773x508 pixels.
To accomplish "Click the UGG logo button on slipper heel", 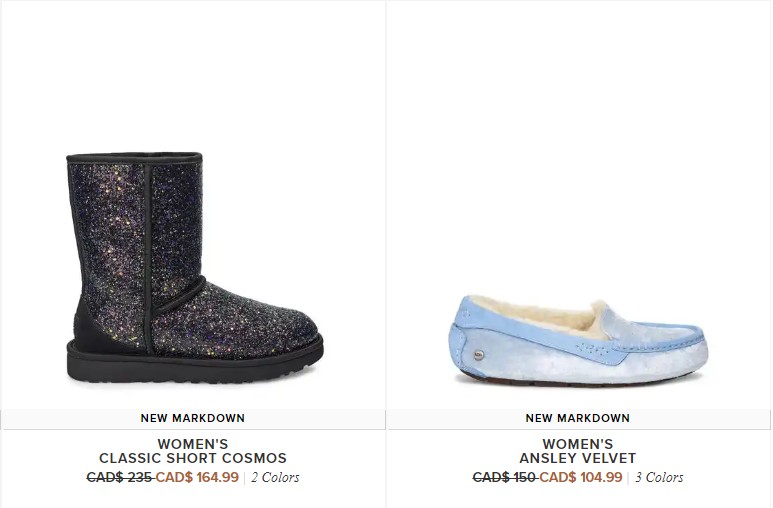I will click(479, 354).
